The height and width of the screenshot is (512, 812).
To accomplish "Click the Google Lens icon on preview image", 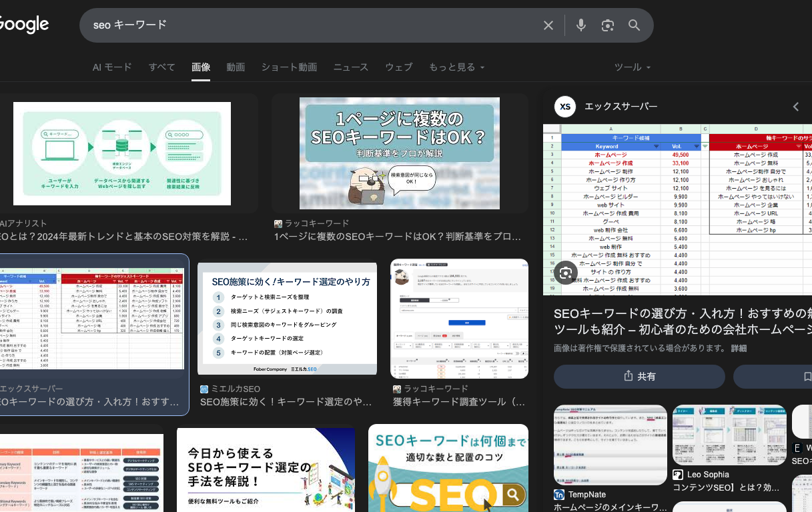I will pyautogui.click(x=566, y=273).
